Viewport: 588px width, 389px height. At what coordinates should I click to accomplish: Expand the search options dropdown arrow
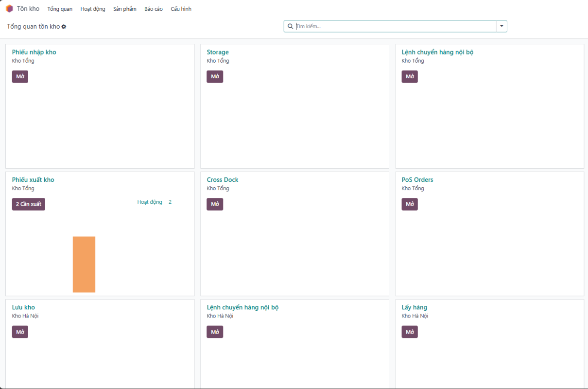pyautogui.click(x=502, y=26)
